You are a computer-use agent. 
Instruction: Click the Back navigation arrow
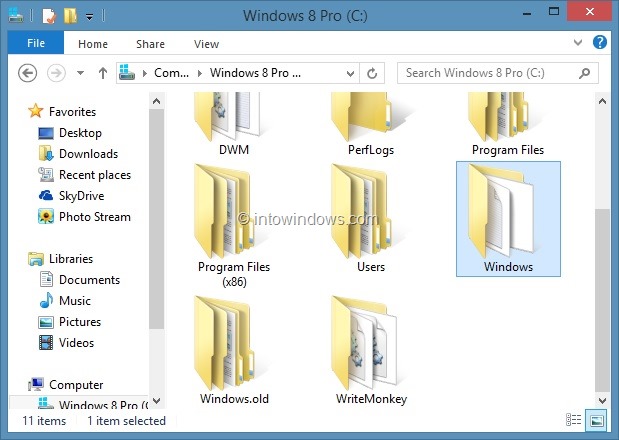pos(27,73)
